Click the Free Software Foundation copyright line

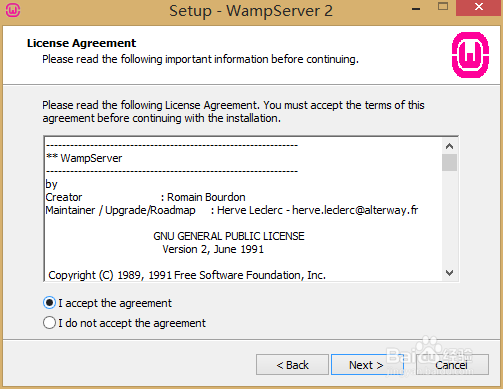(187, 275)
